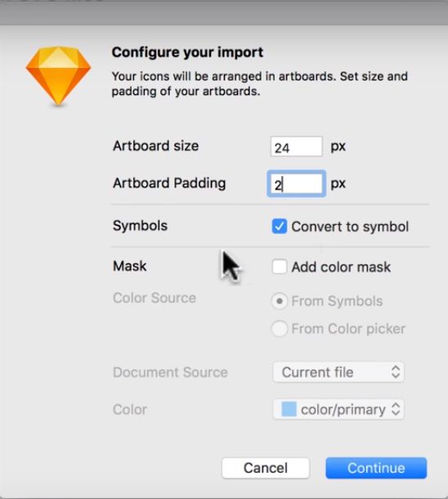Click the Add color mask label

(341, 267)
